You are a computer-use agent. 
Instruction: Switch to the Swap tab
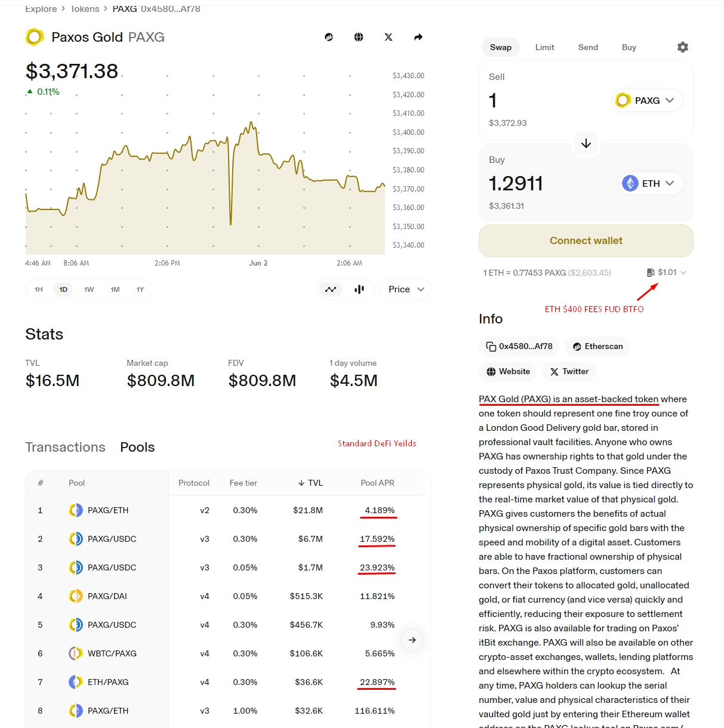pyautogui.click(x=501, y=47)
